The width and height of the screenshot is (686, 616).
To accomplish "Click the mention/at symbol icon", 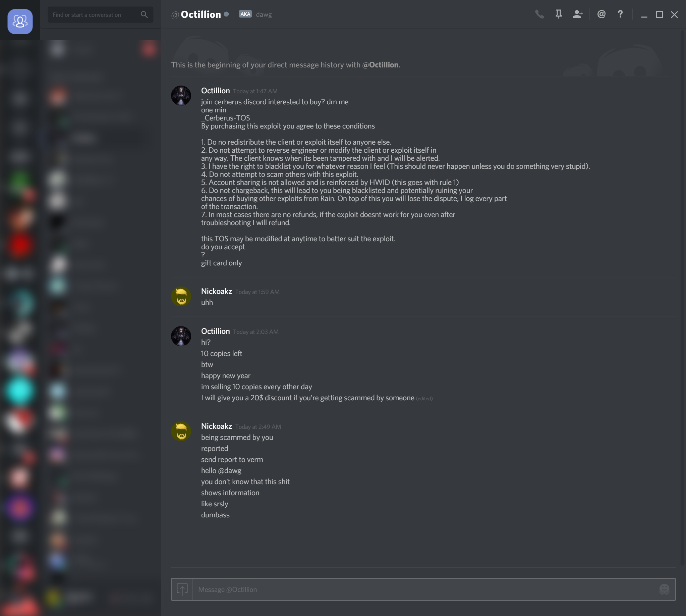I will (602, 14).
